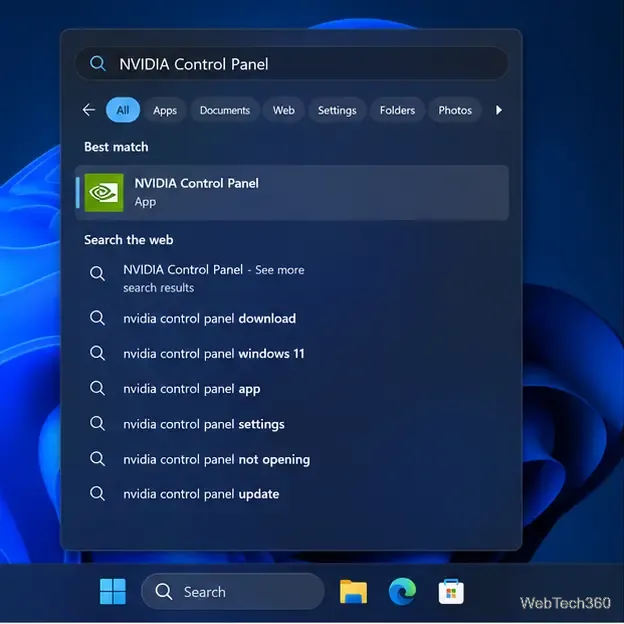Search web for nvidia control panel app
The height and width of the screenshot is (624, 624).
pos(191,389)
